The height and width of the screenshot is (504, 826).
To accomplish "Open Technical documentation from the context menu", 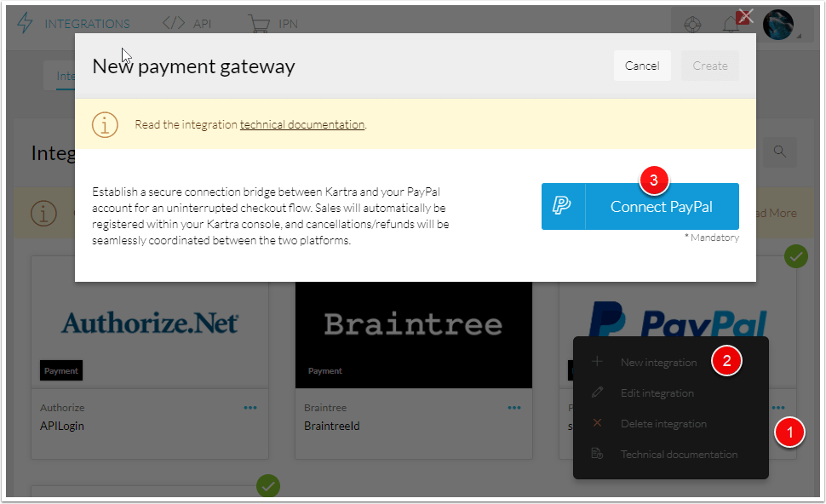I will pyautogui.click(x=678, y=455).
